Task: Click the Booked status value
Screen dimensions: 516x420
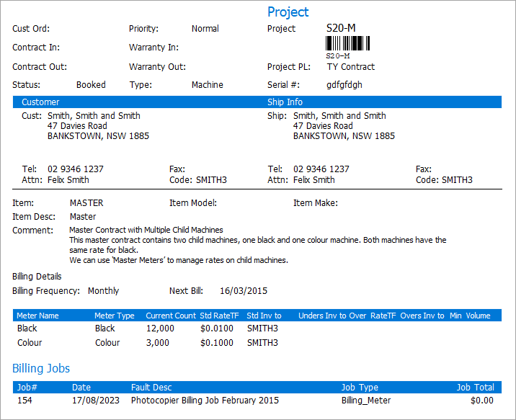Action: coord(91,85)
